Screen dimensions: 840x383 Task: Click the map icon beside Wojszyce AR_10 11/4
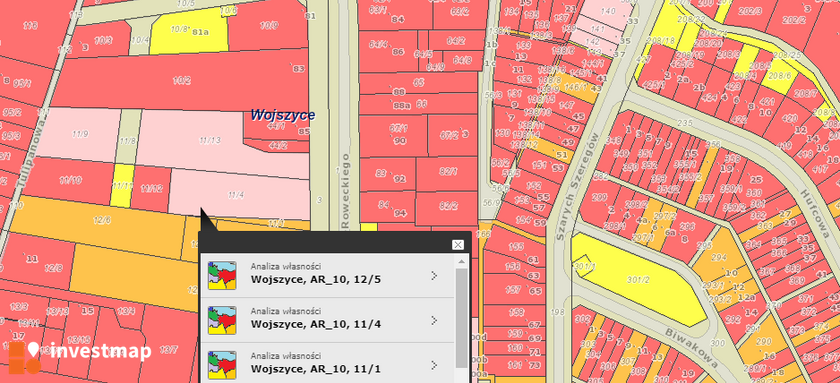(x=222, y=320)
